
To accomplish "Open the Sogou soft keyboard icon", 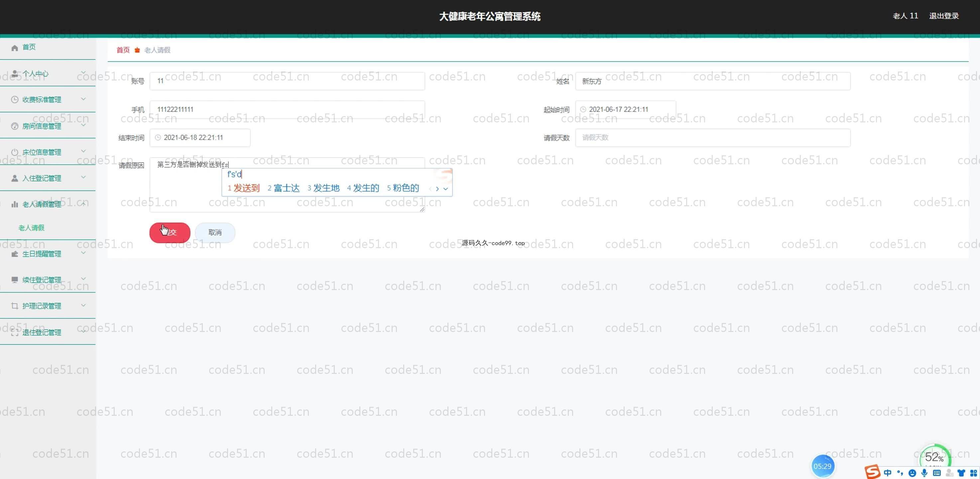I will pyautogui.click(x=937, y=473).
